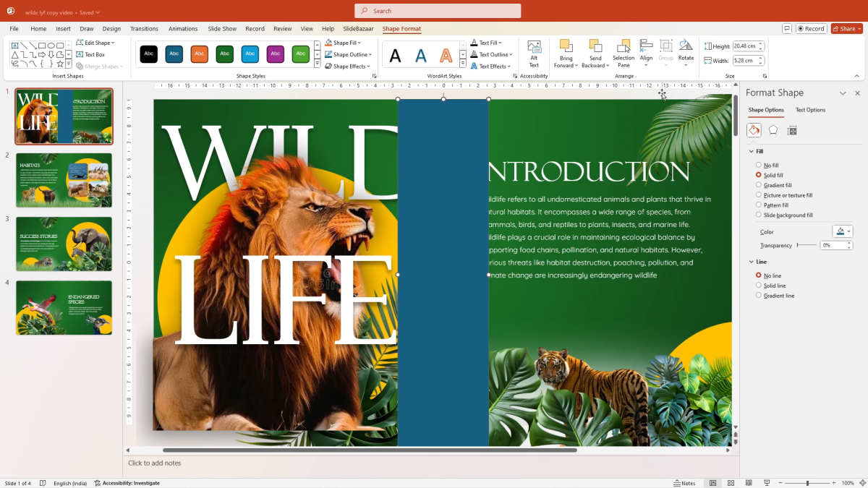Enable Gradient fill
The width and height of the screenshot is (868, 488).
click(x=759, y=184)
